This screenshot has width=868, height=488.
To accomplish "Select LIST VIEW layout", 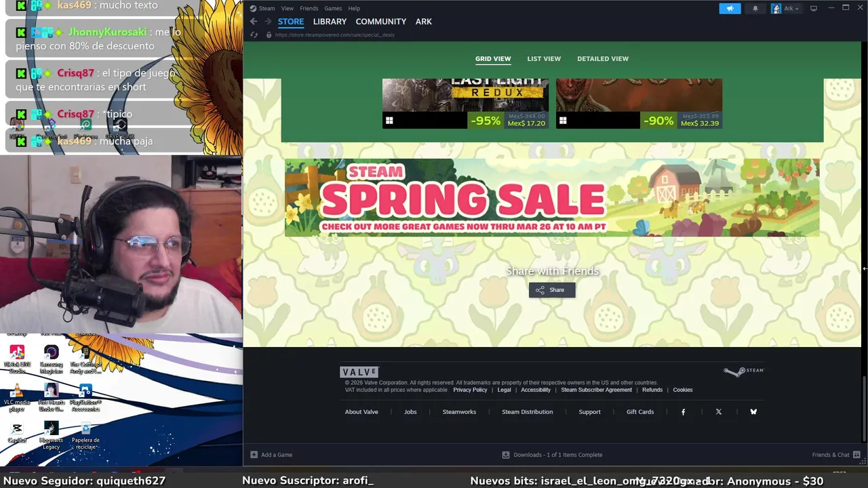I will point(544,59).
